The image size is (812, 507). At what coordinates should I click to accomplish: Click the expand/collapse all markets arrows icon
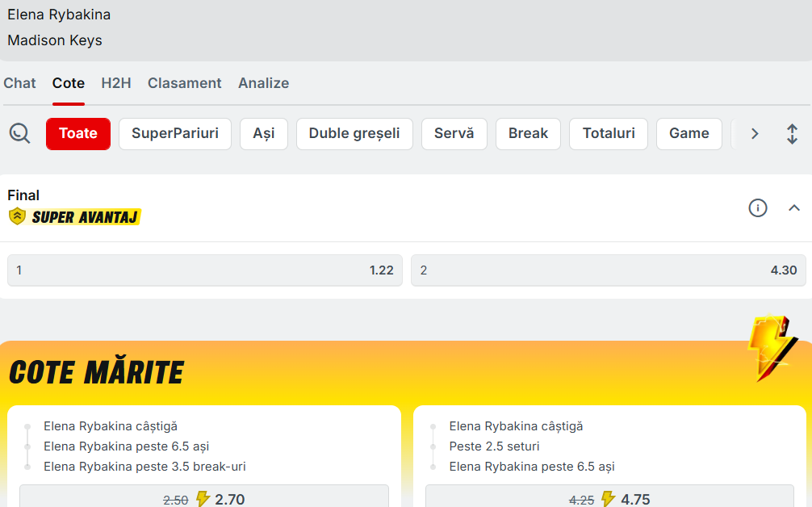(792, 134)
